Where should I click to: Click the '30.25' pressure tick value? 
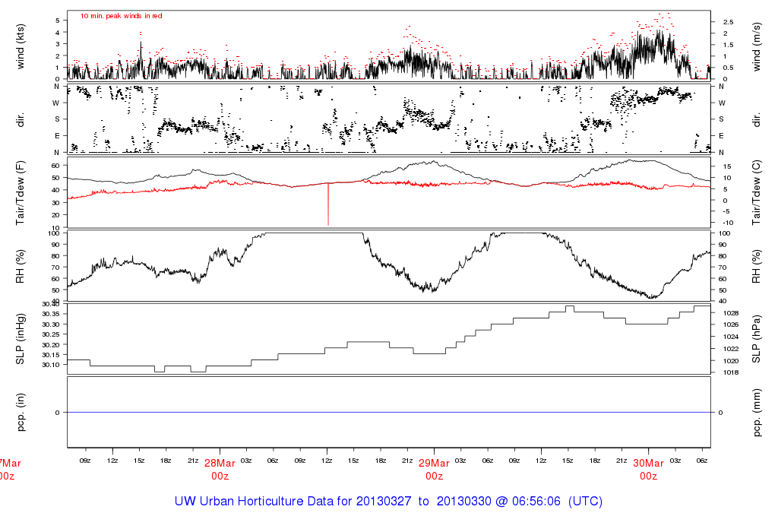click(52, 334)
